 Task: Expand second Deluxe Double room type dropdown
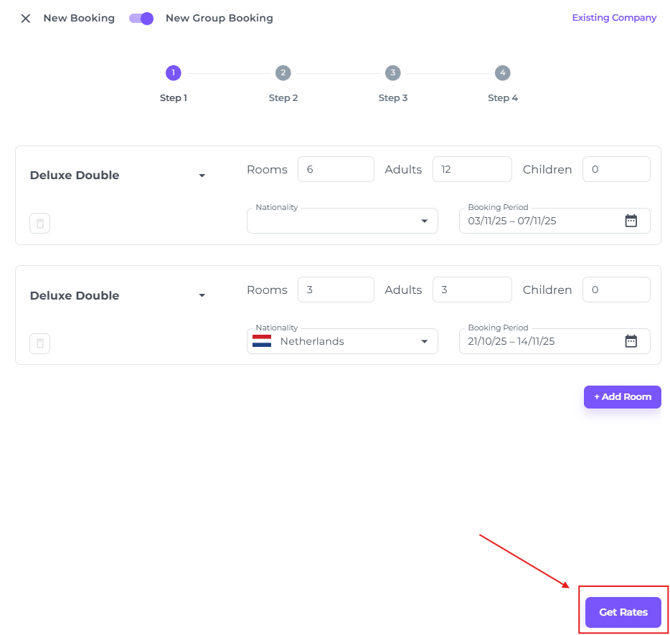202,296
